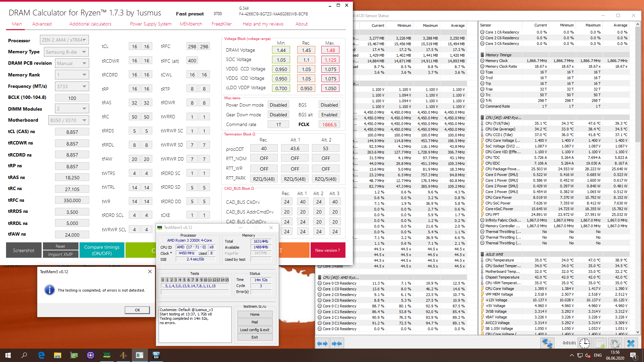Toggle Power Down mode Disabled field
The height and width of the screenshot is (362, 644).
278,105
